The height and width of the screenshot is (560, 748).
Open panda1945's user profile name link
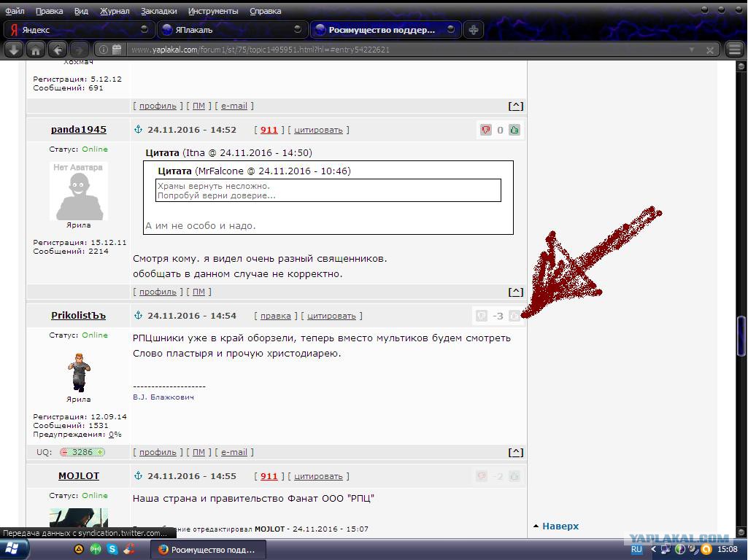pyautogui.click(x=79, y=129)
